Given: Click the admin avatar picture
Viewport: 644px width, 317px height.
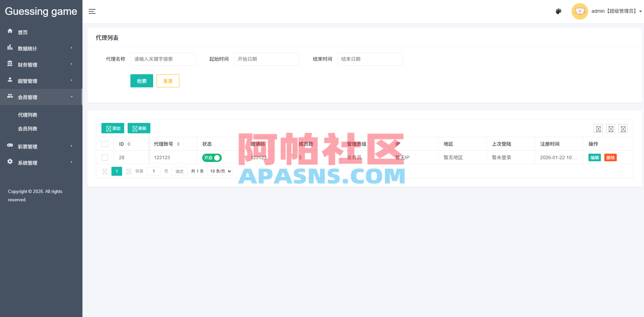Looking at the screenshot, I should click(x=579, y=11).
